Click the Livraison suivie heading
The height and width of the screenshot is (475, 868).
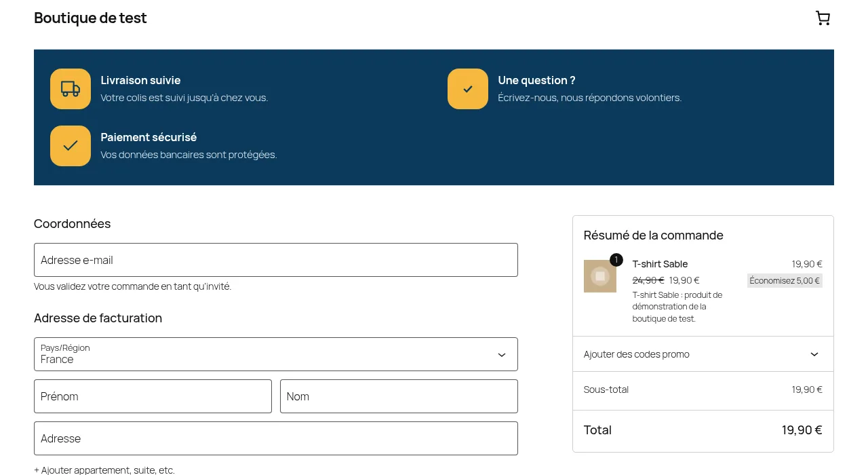140,80
